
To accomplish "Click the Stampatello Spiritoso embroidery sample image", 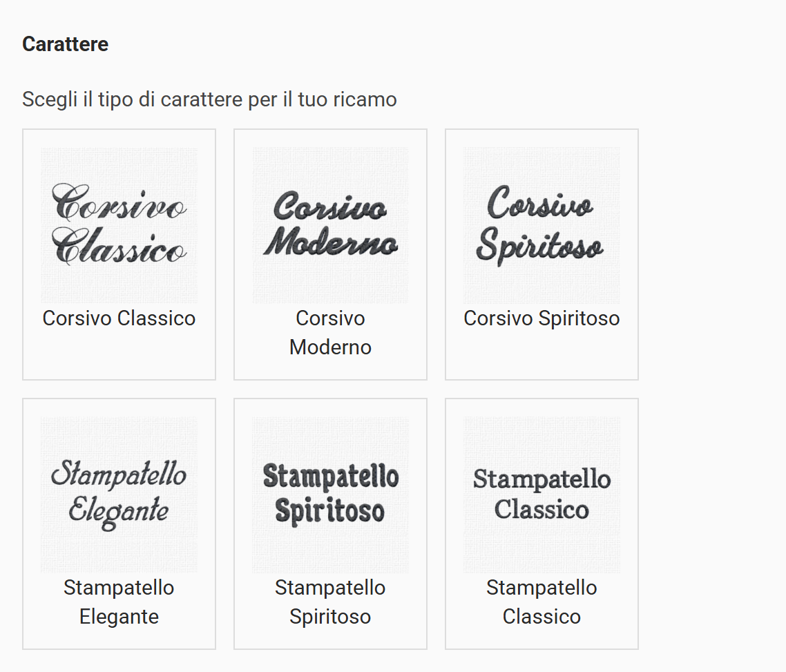I will [x=330, y=495].
